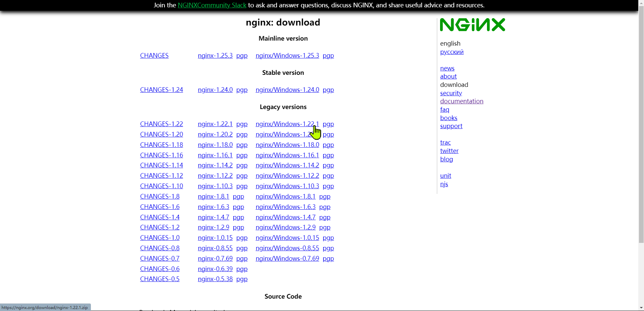Download nginx/Windows-1.2.9
This screenshot has width=644, height=311.
286,227
